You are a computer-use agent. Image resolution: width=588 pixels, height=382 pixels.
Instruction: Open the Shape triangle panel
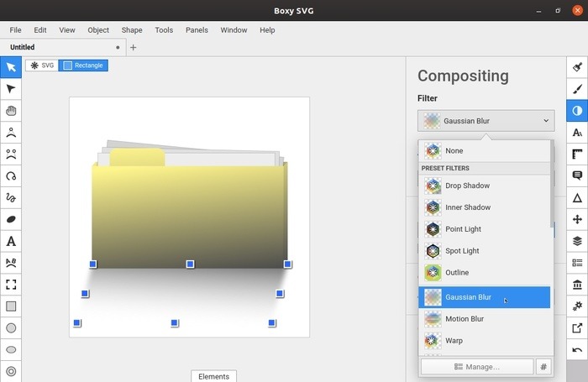coord(577,197)
